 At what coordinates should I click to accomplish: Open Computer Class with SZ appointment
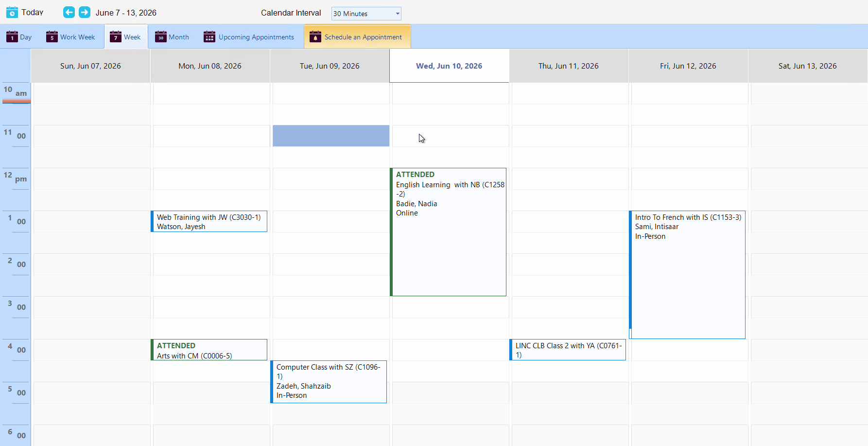pyautogui.click(x=329, y=382)
